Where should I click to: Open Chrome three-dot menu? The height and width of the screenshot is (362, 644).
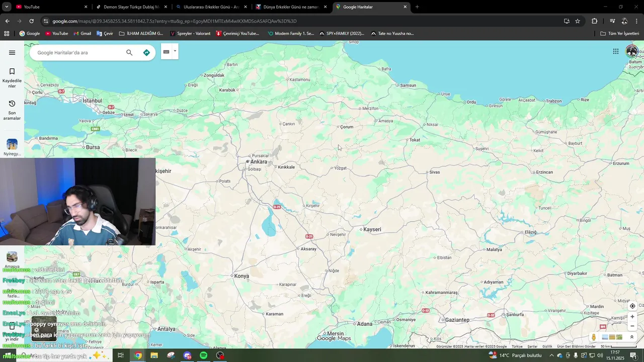pyautogui.click(x=636, y=21)
